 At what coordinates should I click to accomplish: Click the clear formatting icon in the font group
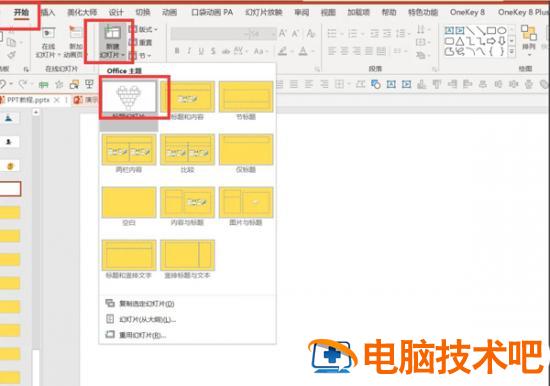[x=310, y=33]
